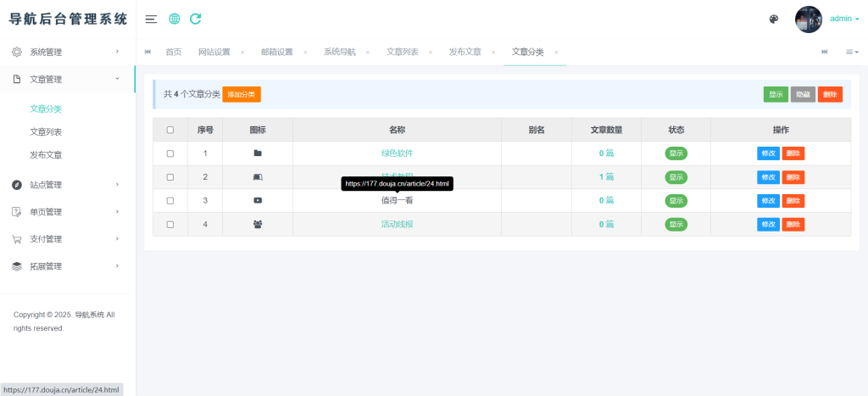Viewport: 868px width, 396px height.
Task: Click the video icon in the 值得一看 row
Action: (258, 200)
